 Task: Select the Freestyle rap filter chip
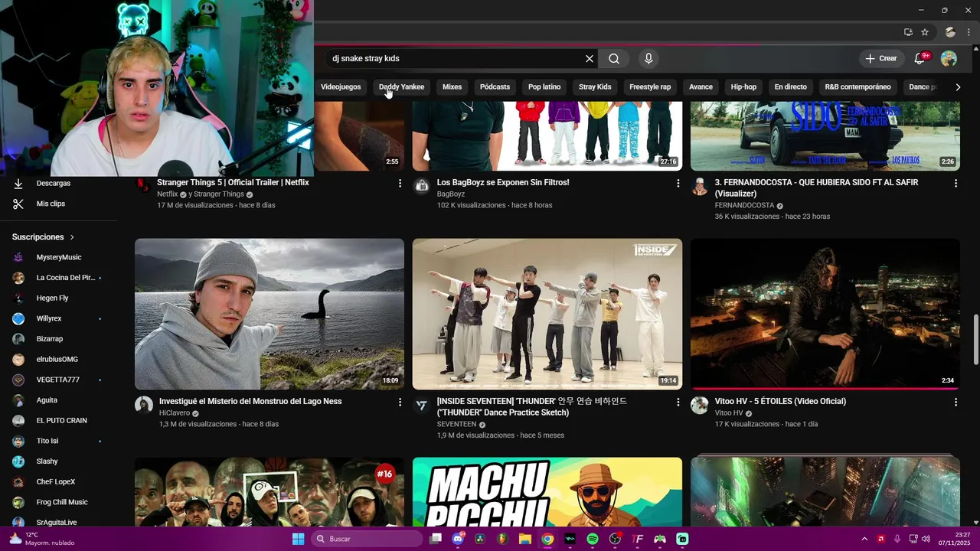pos(650,87)
